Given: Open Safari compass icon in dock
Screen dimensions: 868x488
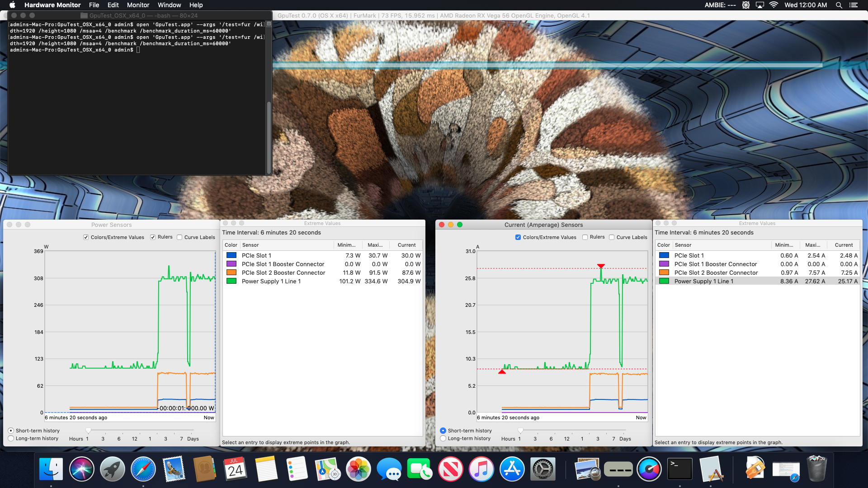Looking at the screenshot, I should point(143,469).
